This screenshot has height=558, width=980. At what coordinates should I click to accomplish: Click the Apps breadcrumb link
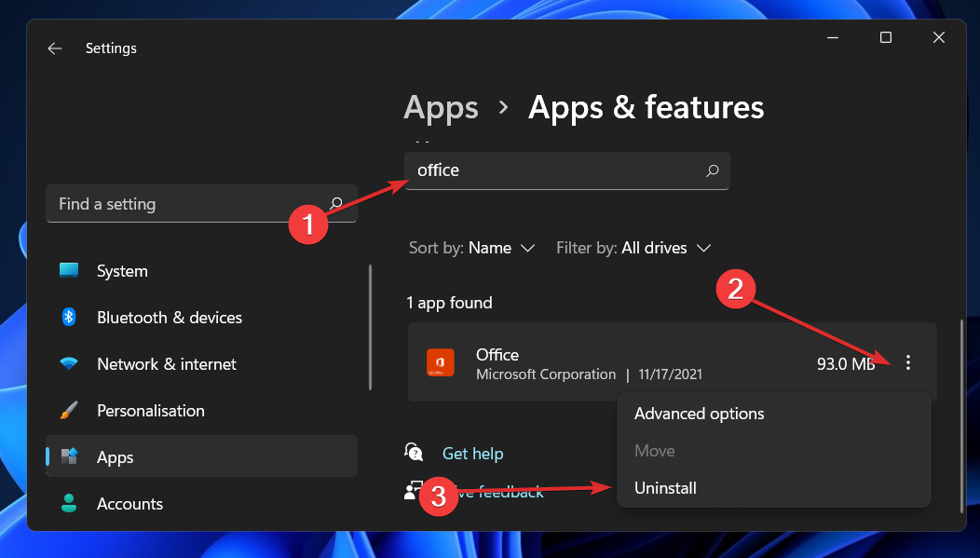pyautogui.click(x=441, y=107)
